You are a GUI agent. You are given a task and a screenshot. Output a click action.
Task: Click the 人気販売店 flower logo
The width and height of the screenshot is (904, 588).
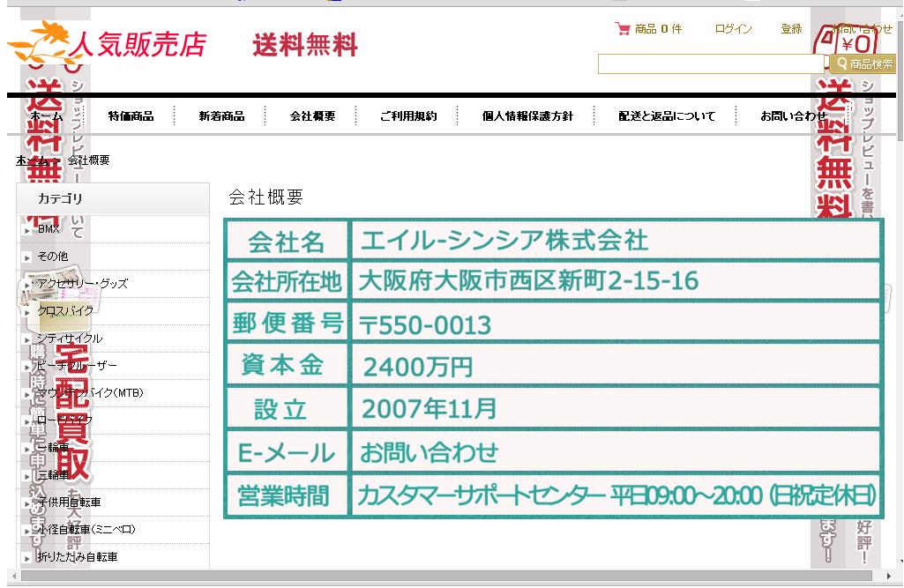click(108, 42)
